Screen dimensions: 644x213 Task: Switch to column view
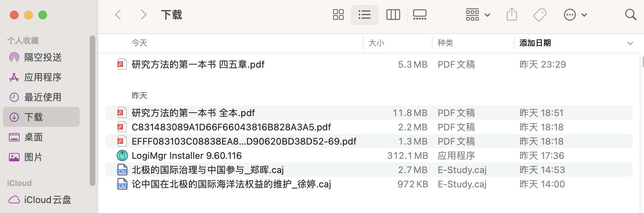coord(393,15)
